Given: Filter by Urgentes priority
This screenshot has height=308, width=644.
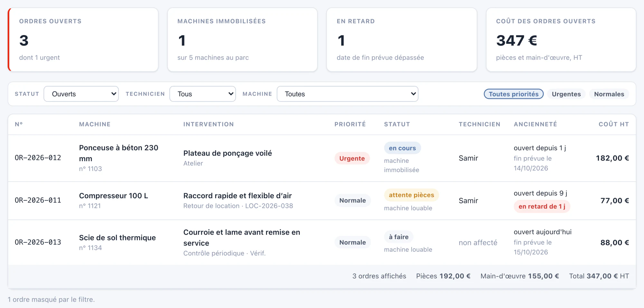Looking at the screenshot, I should 566,94.
